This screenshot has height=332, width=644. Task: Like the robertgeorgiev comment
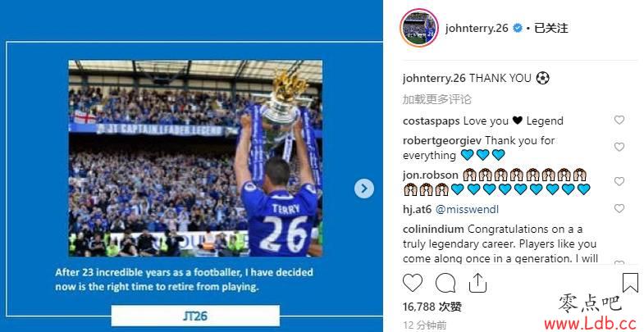pyautogui.click(x=619, y=147)
